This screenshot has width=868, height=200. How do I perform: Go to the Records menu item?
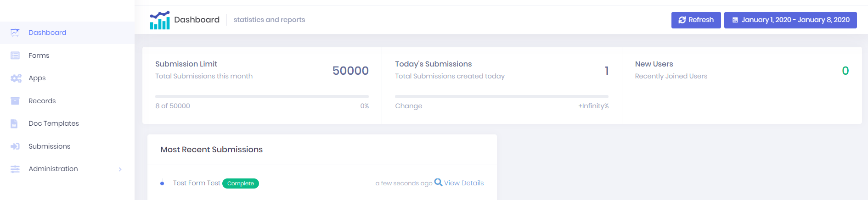(42, 101)
